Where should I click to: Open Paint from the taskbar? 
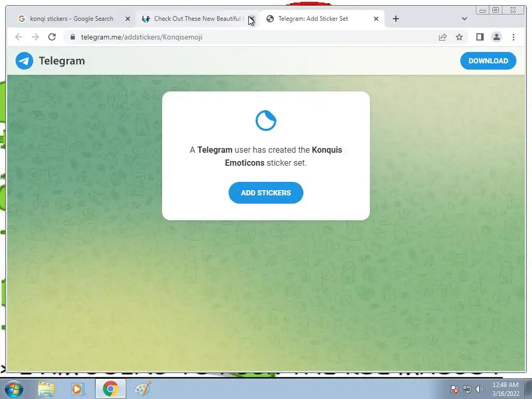[x=142, y=389]
